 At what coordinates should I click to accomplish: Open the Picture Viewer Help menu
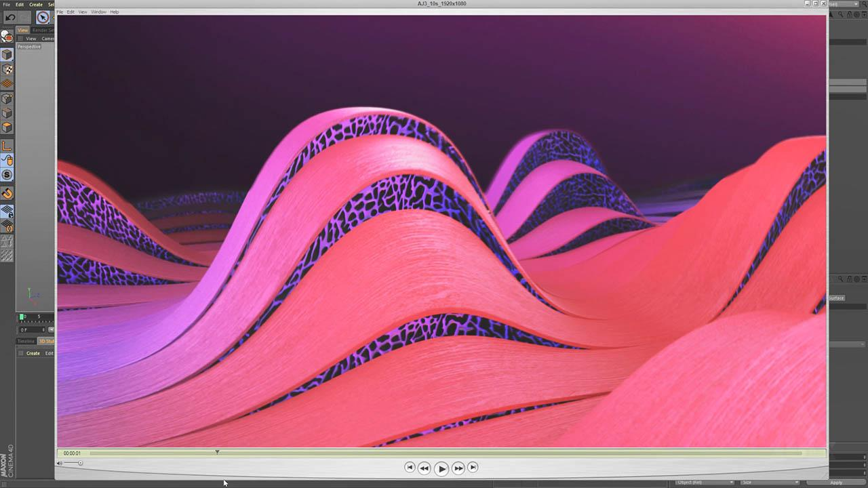115,12
